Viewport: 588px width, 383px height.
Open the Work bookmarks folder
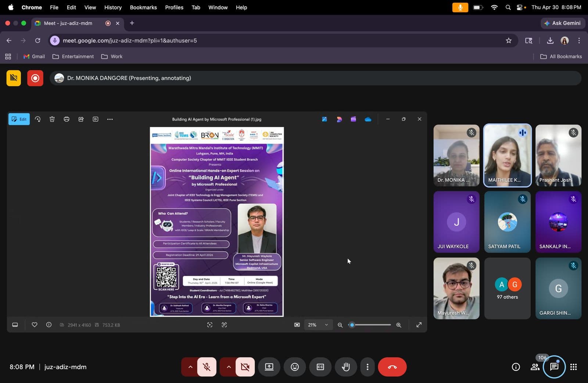click(112, 56)
